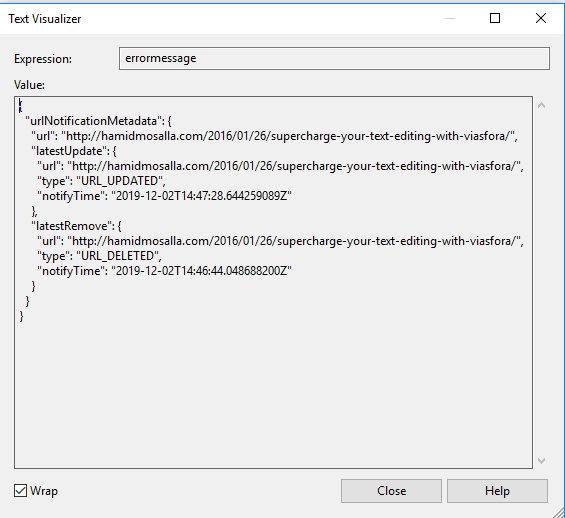Click the notifyTime 14:46:44 value
Image resolution: width=565 pixels, height=518 pixels.
click(x=201, y=271)
